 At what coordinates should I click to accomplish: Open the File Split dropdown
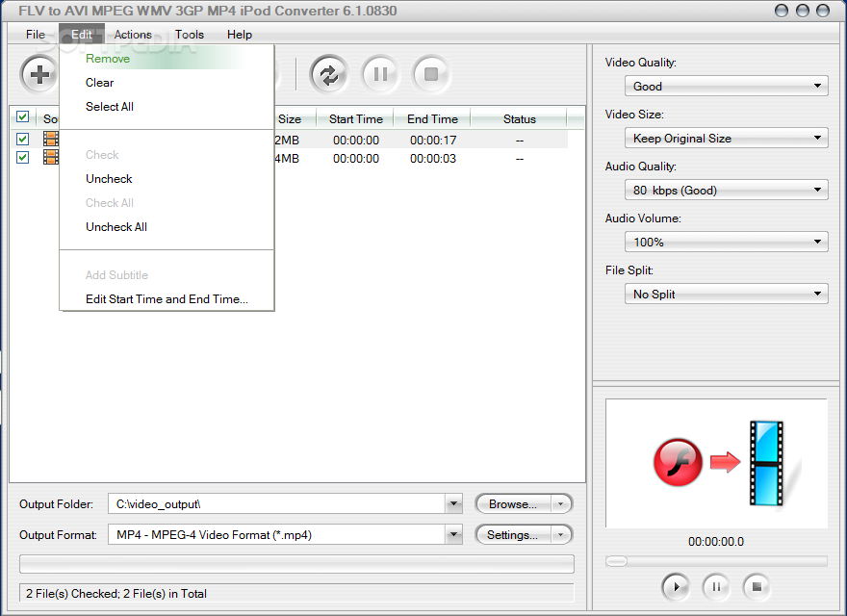pos(726,294)
